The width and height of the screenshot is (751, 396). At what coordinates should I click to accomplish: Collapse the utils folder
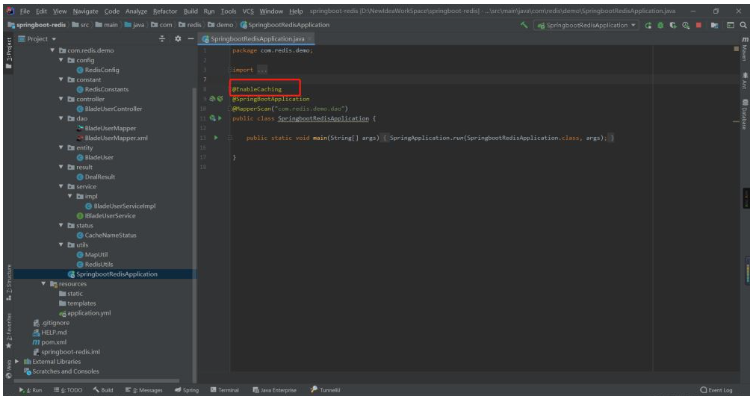click(61, 245)
